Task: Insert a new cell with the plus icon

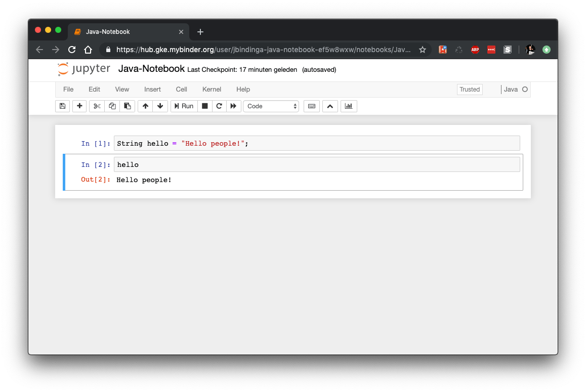Action: point(79,106)
